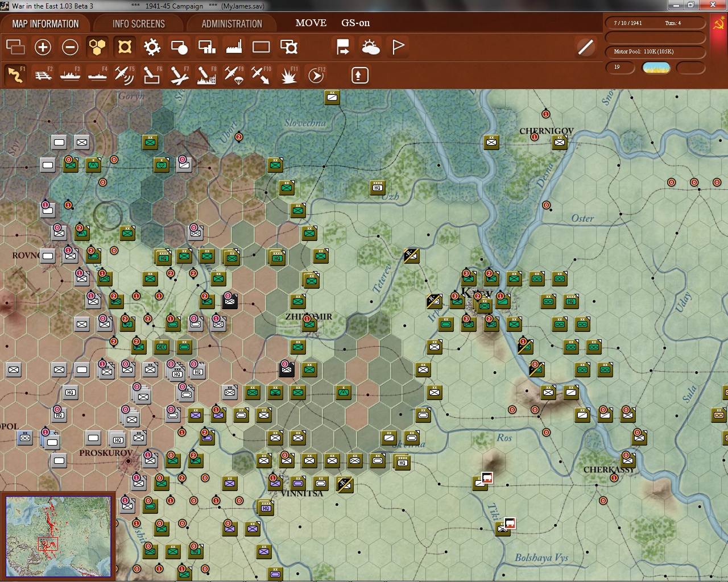Show the weather with the cloud-sun icon
This screenshot has width=728, height=582.
[371, 47]
